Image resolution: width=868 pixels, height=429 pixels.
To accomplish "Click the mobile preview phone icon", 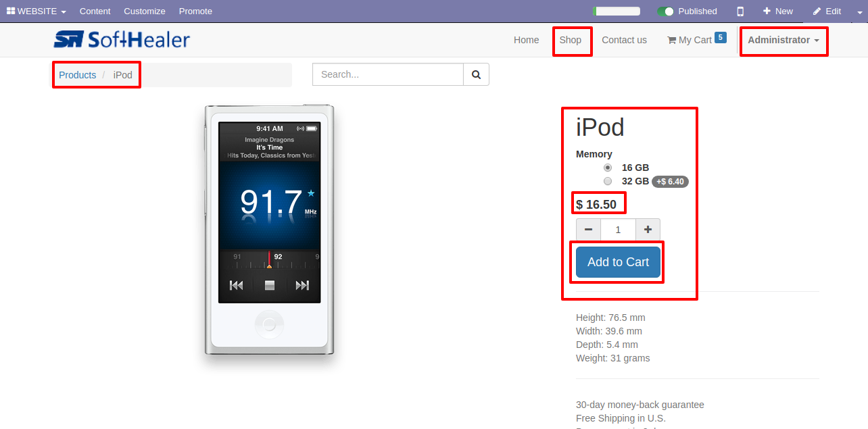I will pos(740,11).
